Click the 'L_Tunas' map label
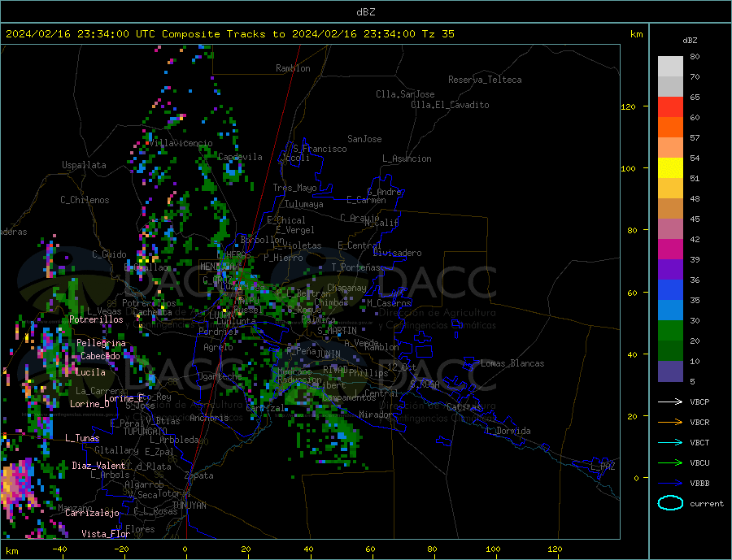732x560 pixels. tap(82, 438)
